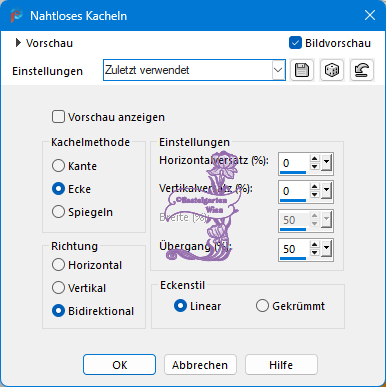The width and height of the screenshot is (386, 387).
Task: Enable the Vorschau anzeigen checkbox
Action: click(x=58, y=117)
